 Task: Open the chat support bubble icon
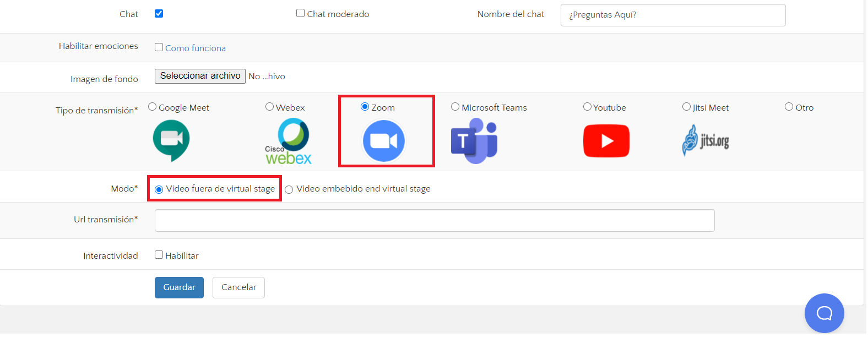[x=824, y=313]
